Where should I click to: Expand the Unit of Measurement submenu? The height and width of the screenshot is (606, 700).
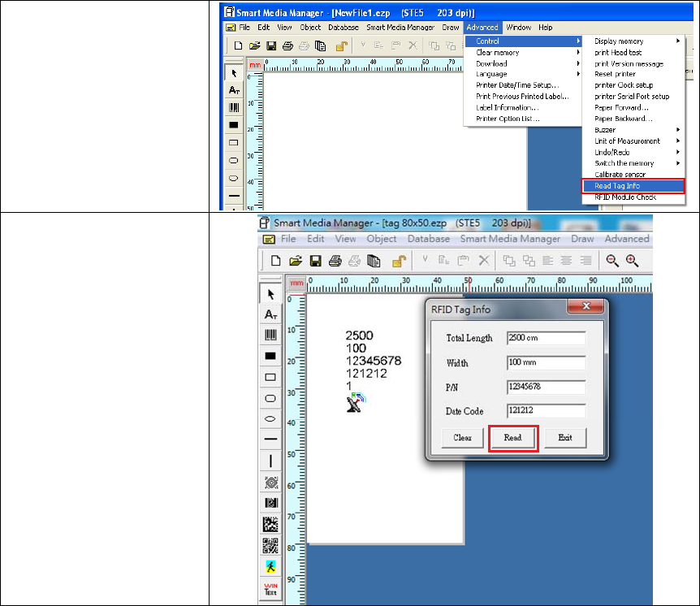tap(634, 141)
